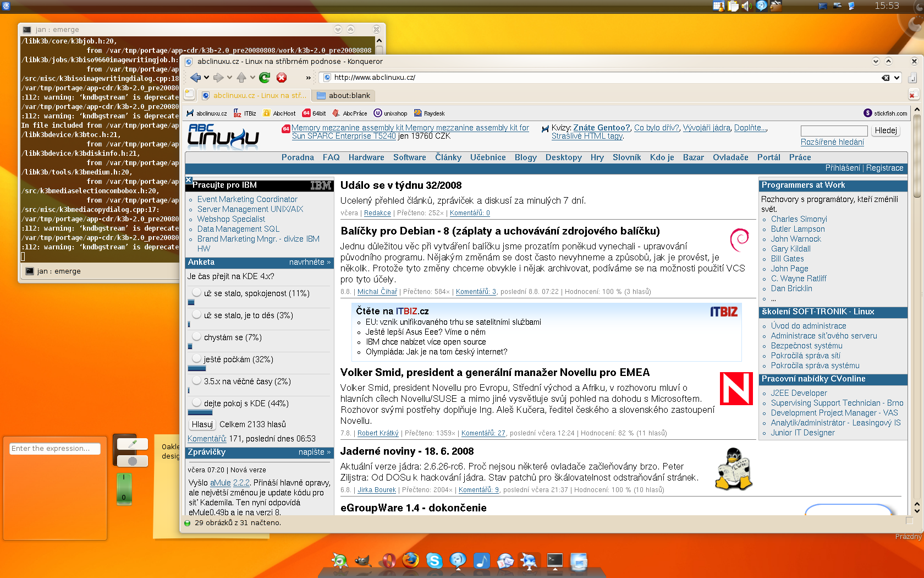Switch to the about:blank tab
Image resolution: width=924 pixels, height=578 pixels.
pyautogui.click(x=344, y=95)
